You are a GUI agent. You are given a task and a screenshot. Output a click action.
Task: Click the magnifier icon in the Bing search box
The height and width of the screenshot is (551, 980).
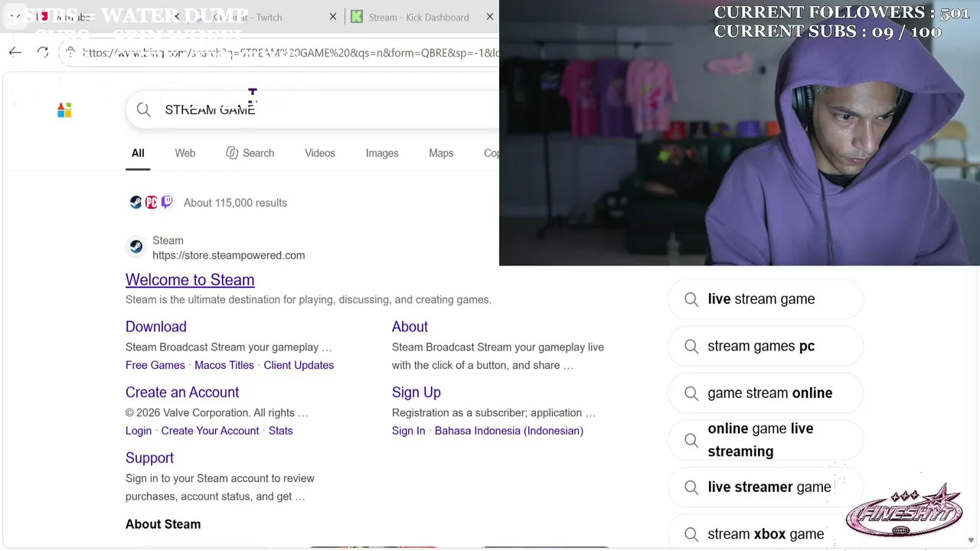click(x=144, y=109)
